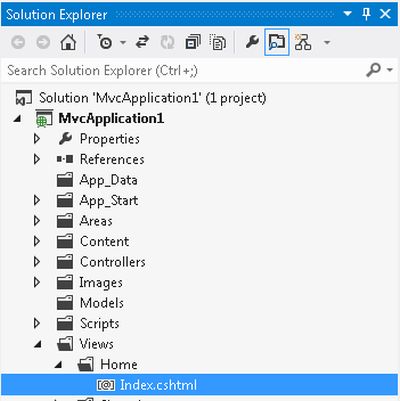Viewport: 400px width, 401px height.
Task: Select the Models folder
Action: point(102,303)
